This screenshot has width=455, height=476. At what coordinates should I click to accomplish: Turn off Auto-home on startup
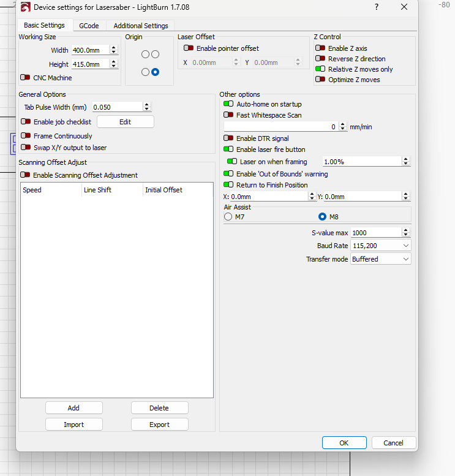[228, 105]
